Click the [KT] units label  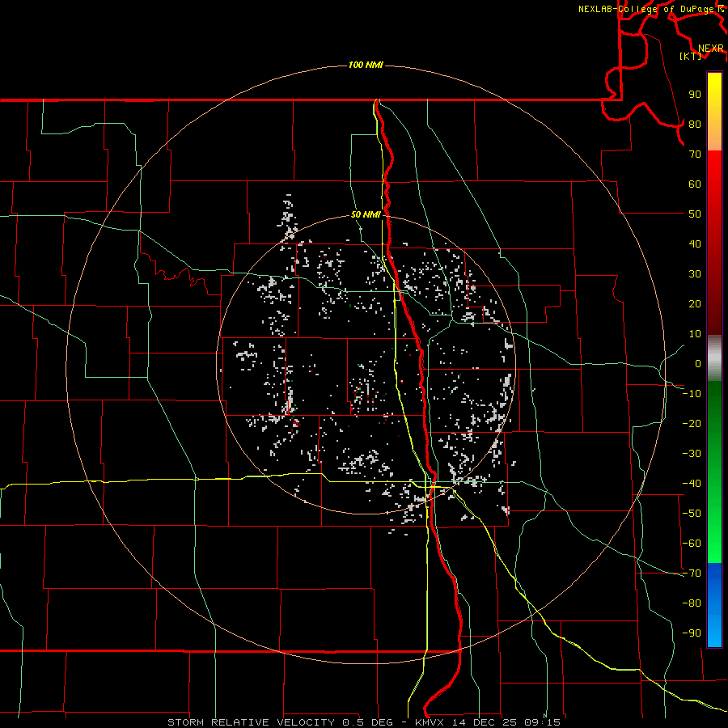click(x=690, y=56)
